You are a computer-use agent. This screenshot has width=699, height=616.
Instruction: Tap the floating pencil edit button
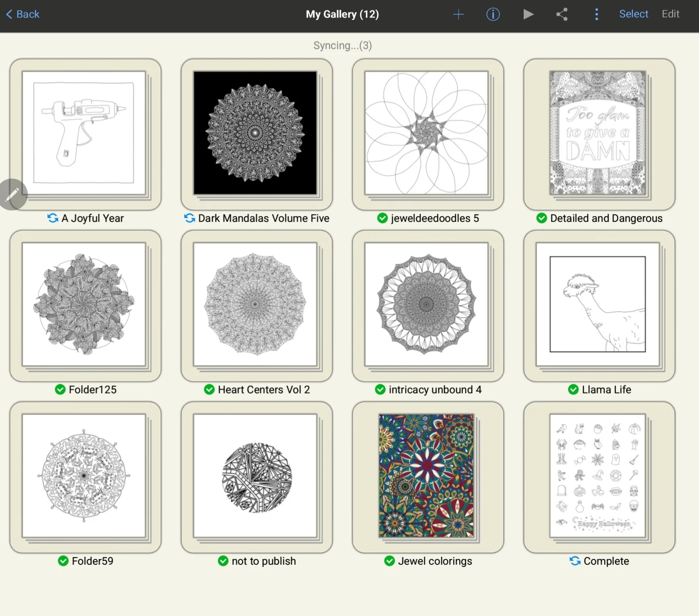click(x=13, y=194)
